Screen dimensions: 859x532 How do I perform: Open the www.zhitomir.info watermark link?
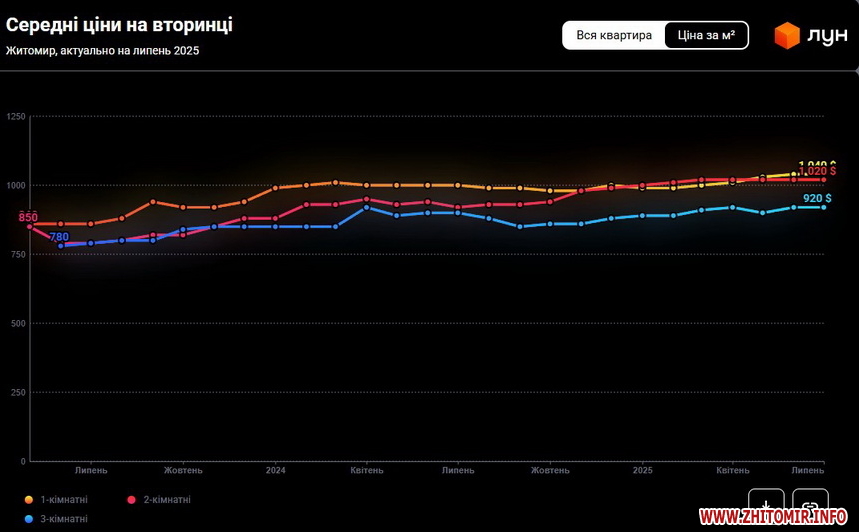tap(773, 517)
